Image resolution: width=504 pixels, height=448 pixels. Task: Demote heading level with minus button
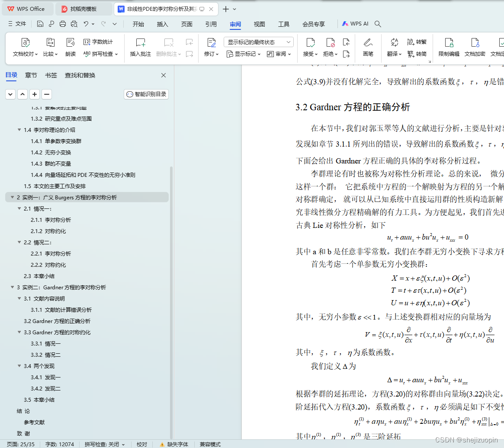(47, 94)
